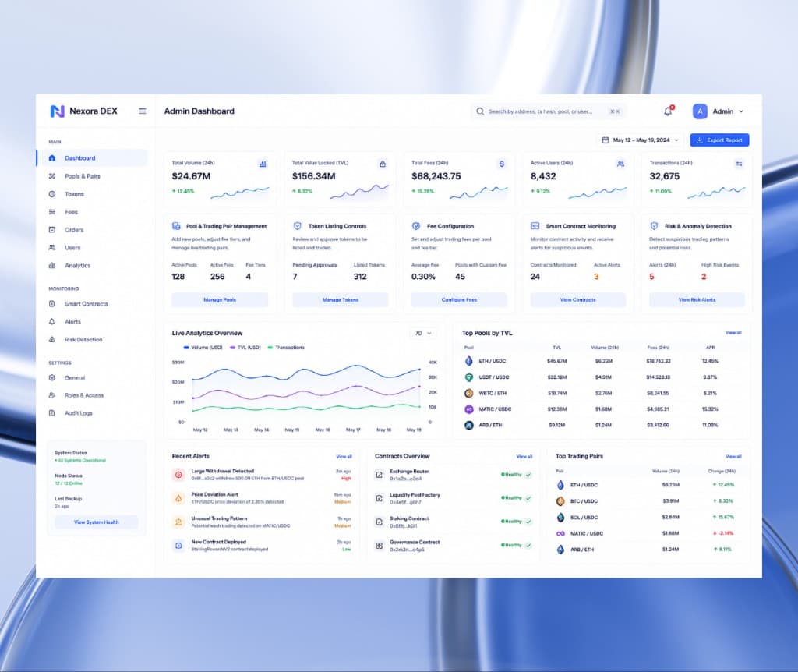Viewport: 798px width, 672px height.
Task: Click the Liquidity Pool Factory contract icon
Action: (380, 498)
